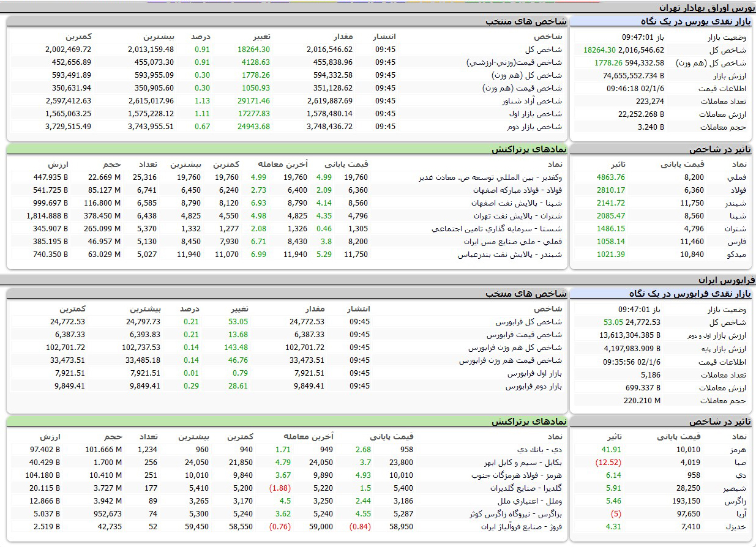Open 'وملل - اعتباري ملل' symbol
The image size is (756, 547).
[531, 501]
